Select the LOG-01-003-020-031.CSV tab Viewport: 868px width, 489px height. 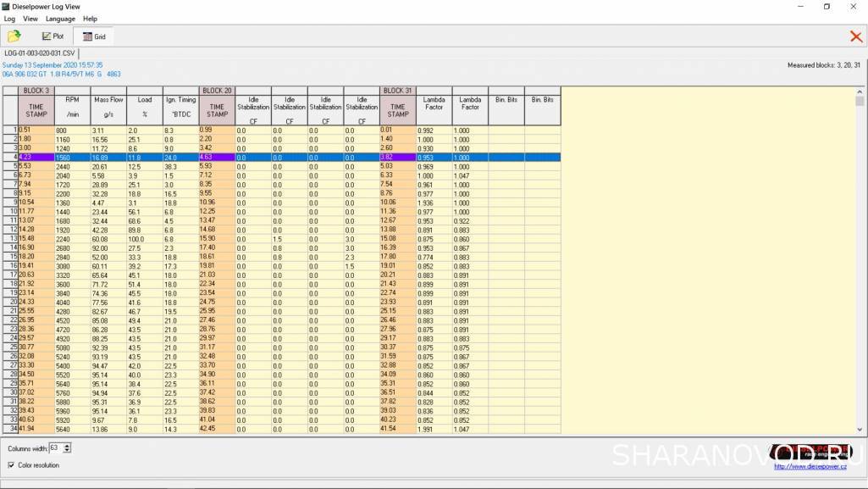[x=40, y=53]
